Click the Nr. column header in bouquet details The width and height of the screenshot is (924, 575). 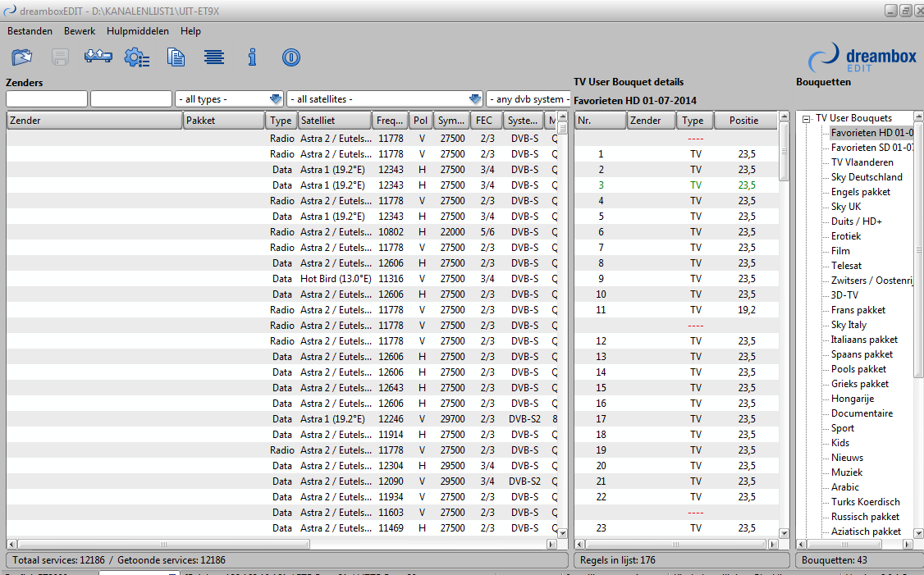click(600, 121)
